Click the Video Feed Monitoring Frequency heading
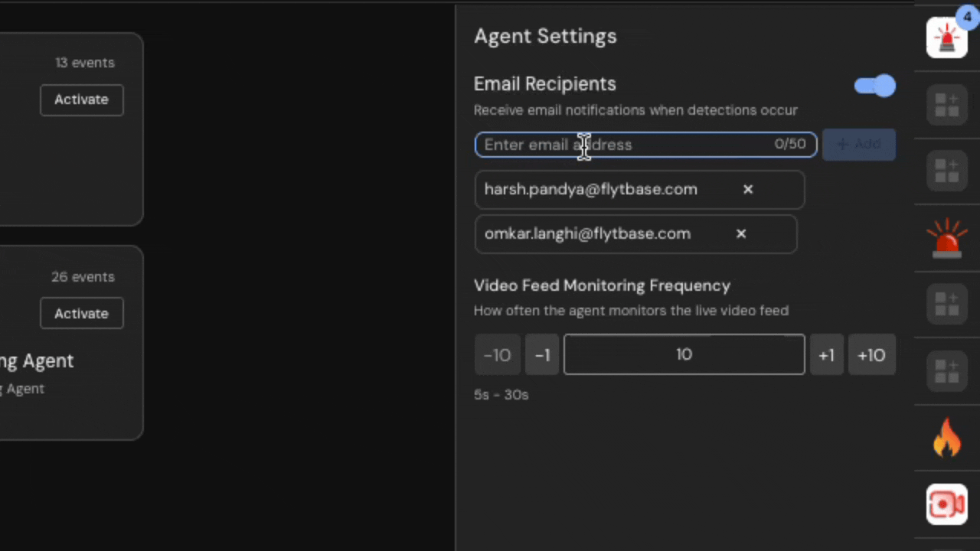This screenshot has width=980, height=551. pos(602,285)
